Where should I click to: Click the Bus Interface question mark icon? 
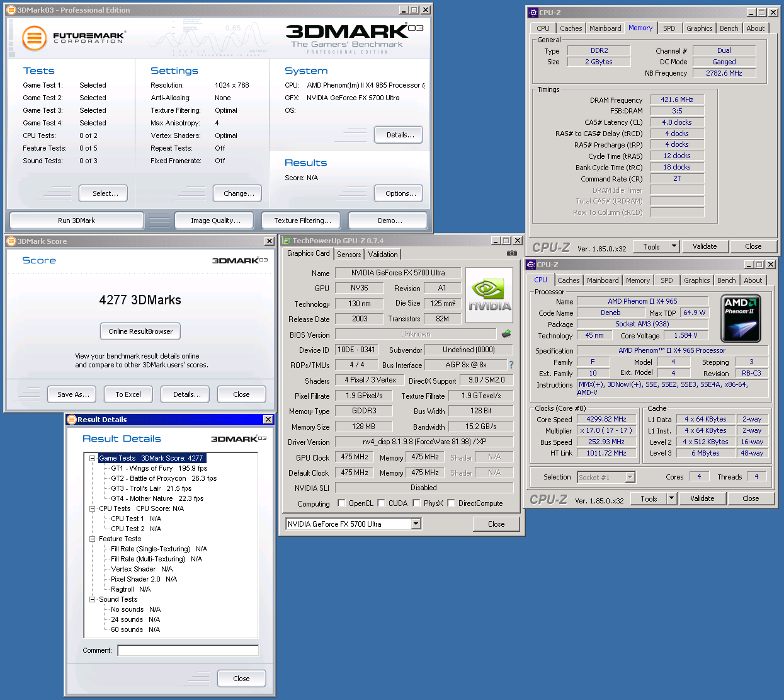(511, 365)
